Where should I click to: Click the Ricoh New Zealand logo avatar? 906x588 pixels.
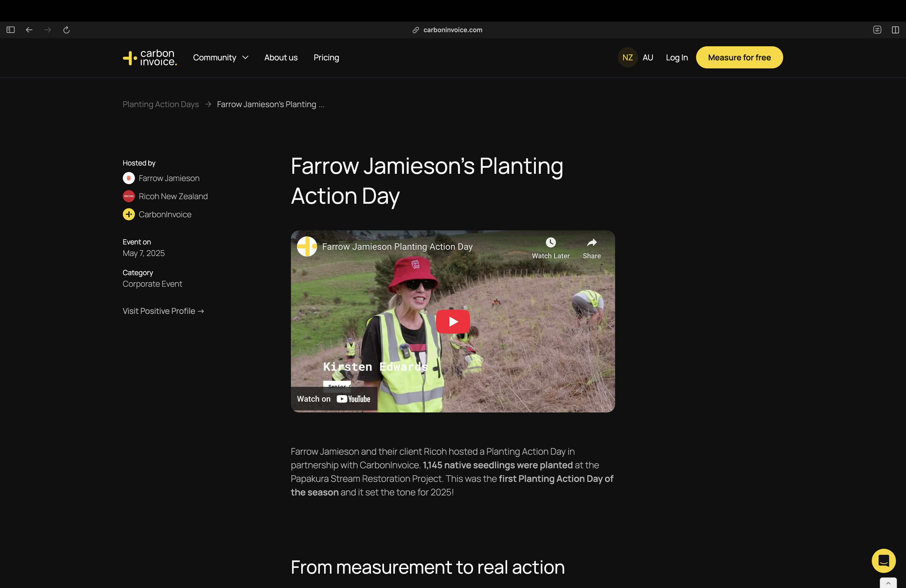pyautogui.click(x=129, y=196)
